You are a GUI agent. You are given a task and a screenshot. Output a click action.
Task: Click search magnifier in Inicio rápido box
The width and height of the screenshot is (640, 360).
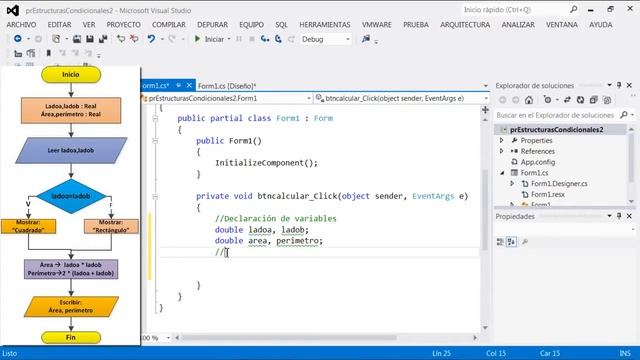pyautogui.click(x=573, y=9)
